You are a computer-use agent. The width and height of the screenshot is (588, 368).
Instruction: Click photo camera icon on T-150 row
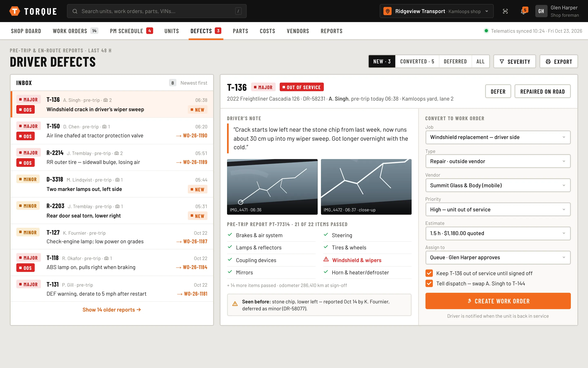click(x=104, y=127)
